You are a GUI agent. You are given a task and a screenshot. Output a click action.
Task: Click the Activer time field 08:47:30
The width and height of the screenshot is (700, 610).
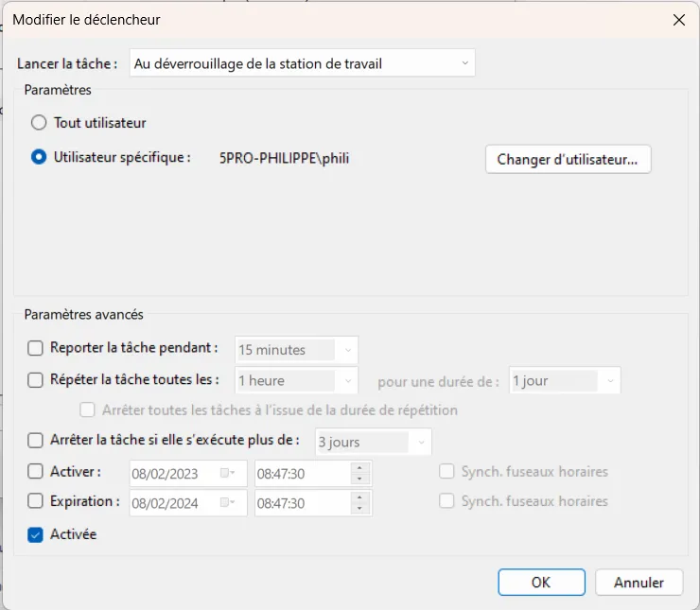(303, 474)
